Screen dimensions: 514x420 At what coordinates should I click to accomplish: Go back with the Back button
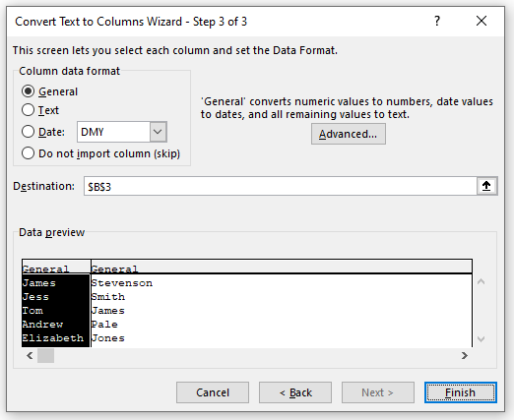pyautogui.click(x=295, y=392)
